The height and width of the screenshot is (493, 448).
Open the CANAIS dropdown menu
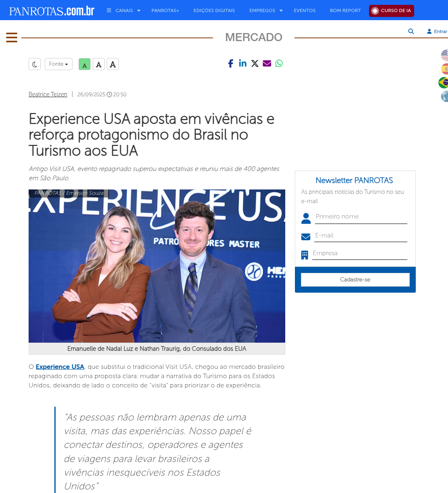pyautogui.click(x=124, y=10)
